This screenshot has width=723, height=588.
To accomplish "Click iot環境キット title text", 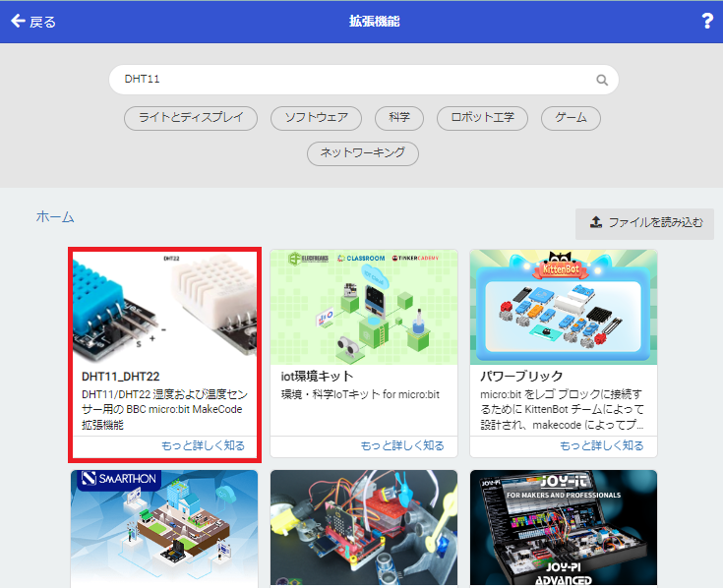I will (x=317, y=377).
